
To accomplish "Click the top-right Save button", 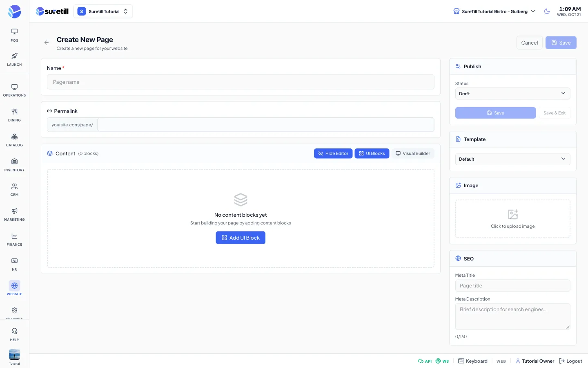I will (x=561, y=43).
